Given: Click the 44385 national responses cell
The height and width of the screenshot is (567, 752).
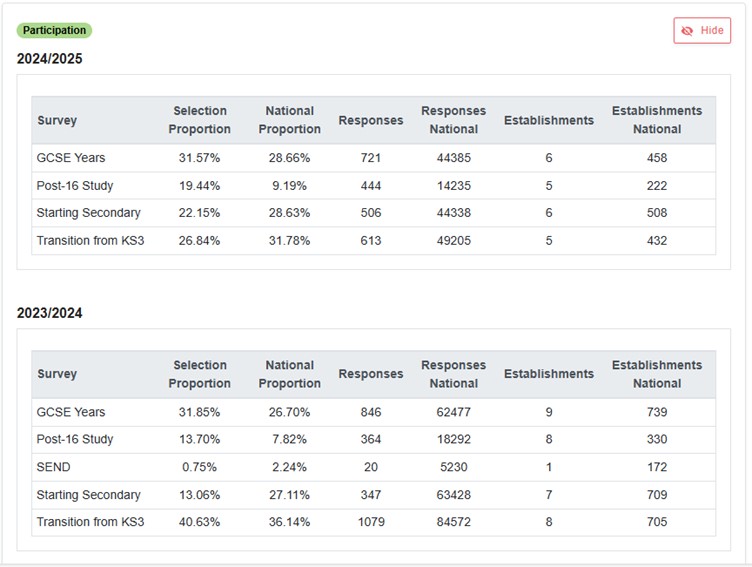Looking at the screenshot, I should click(453, 158).
